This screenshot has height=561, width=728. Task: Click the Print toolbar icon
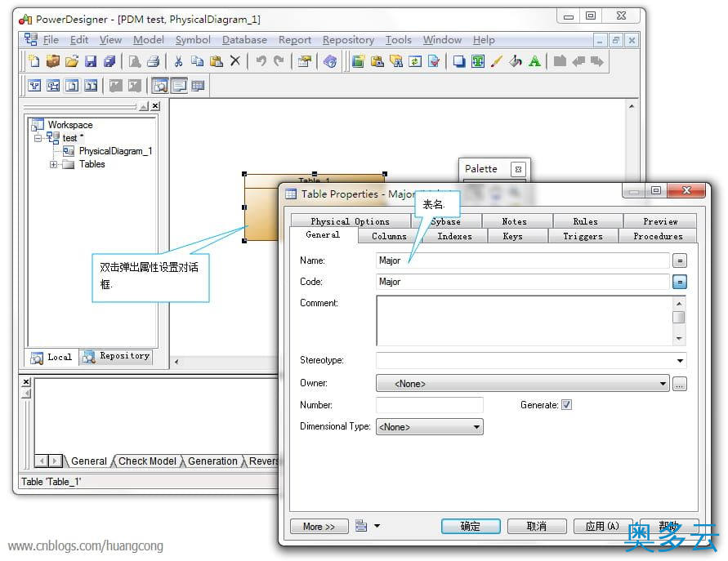154,61
